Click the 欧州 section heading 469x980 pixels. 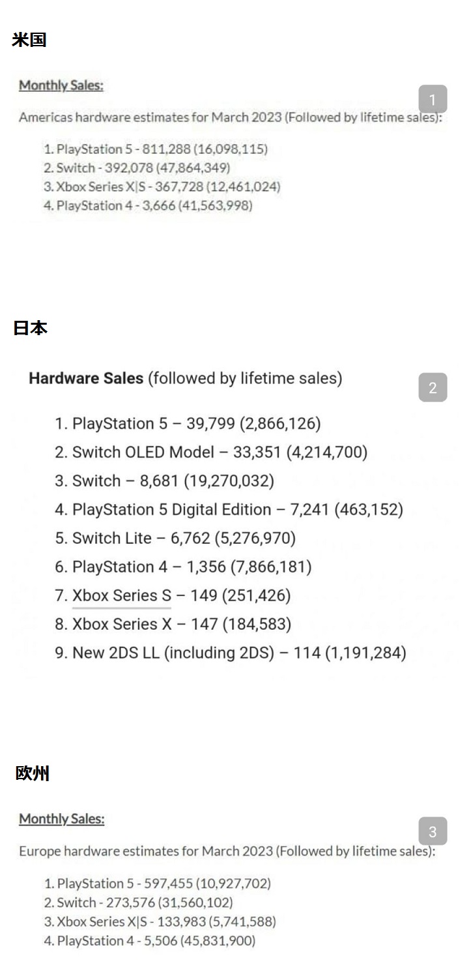tap(33, 773)
